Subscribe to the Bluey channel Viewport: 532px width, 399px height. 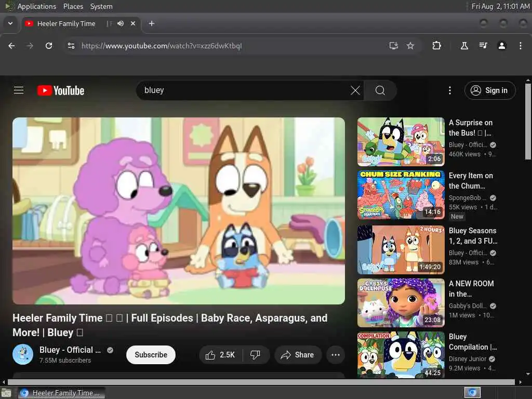click(151, 355)
